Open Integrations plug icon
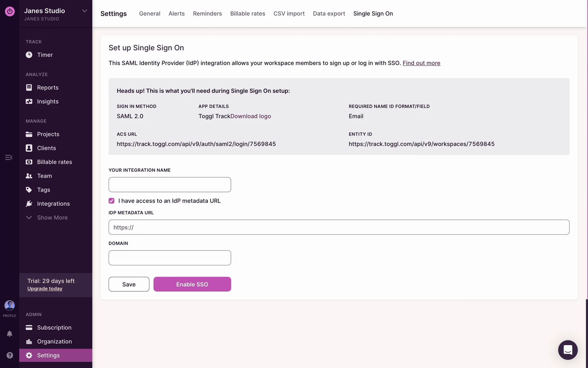The image size is (588, 368). click(29, 204)
